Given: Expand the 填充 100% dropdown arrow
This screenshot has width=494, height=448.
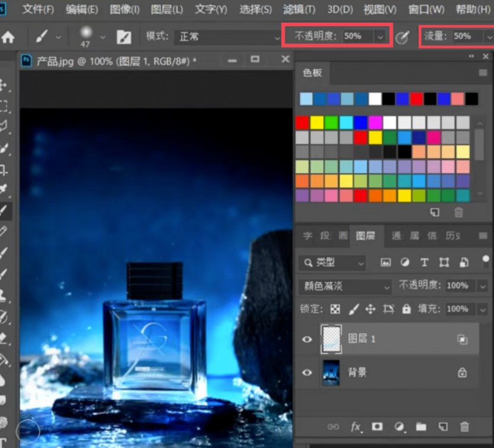Looking at the screenshot, I should pos(482,310).
